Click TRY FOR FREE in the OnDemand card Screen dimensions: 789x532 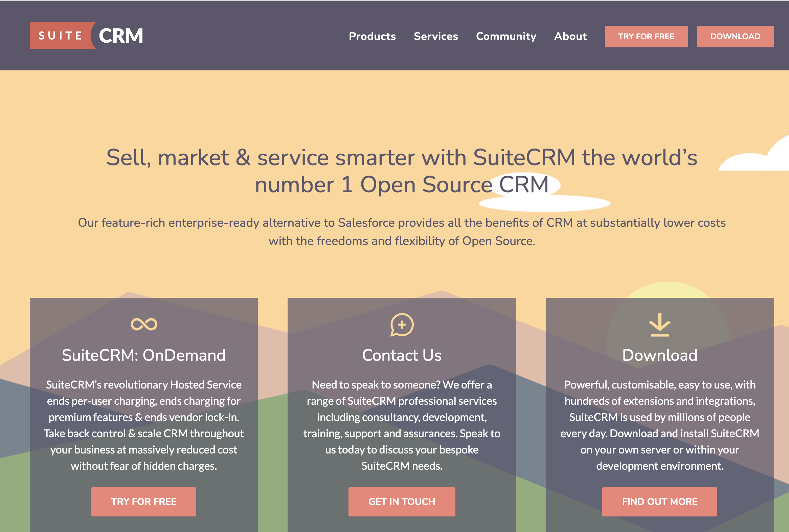click(144, 502)
